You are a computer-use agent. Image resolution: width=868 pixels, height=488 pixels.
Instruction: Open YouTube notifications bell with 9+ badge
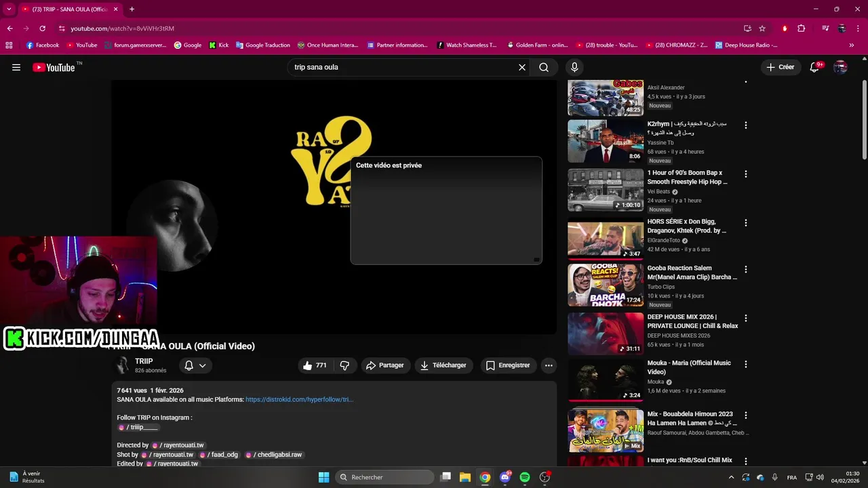pos(815,67)
